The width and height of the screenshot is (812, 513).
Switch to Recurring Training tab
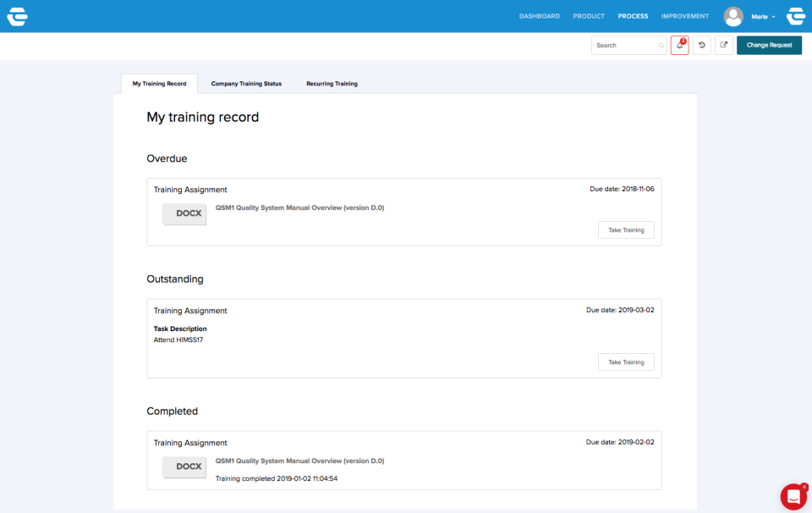(332, 84)
